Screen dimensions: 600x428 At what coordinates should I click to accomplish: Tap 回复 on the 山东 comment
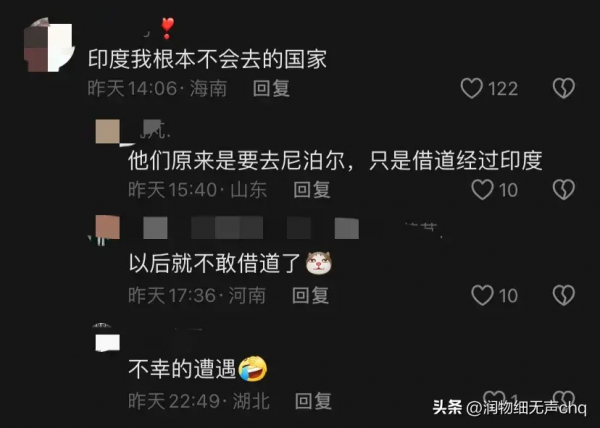[x=312, y=190]
